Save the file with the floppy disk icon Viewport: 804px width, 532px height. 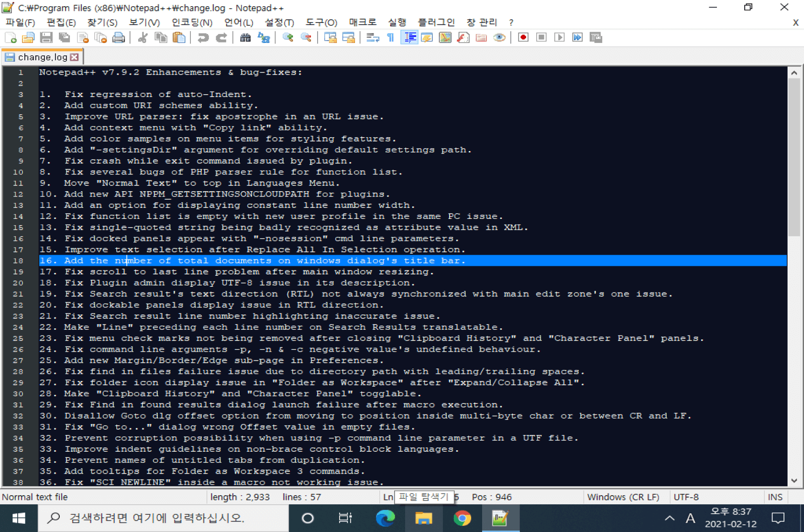pos(46,38)
